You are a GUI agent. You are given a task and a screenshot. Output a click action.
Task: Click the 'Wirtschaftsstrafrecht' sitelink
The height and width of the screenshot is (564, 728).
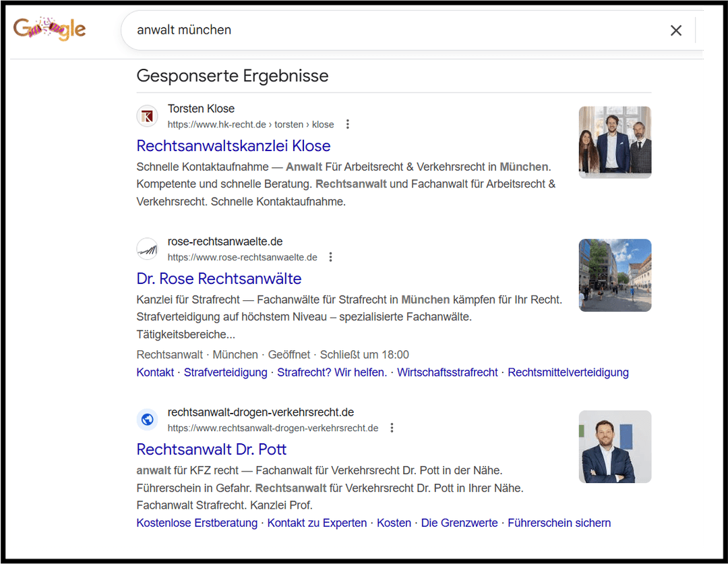click(447, 372)
